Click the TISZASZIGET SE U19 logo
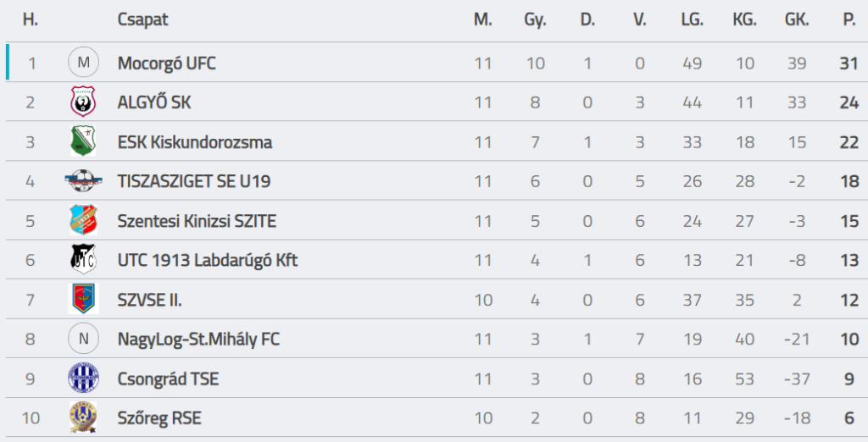The height and width of the screenshot is (442, 868). (83, 181)
